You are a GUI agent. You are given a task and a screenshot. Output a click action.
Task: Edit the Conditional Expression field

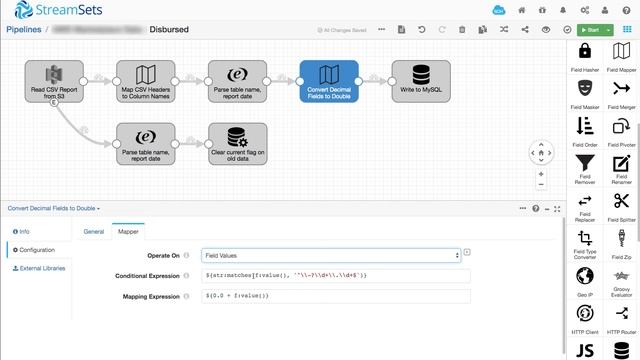click(336, 276)
